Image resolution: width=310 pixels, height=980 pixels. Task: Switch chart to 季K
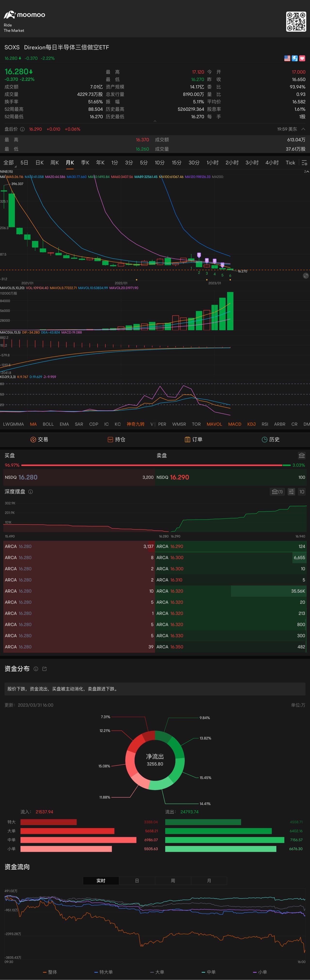point(85,162)
